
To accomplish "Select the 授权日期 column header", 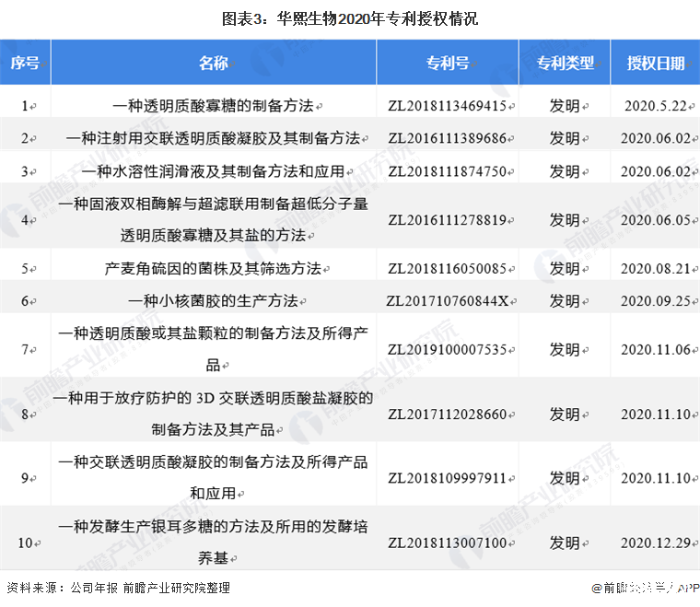I will [x=656, y=63].
